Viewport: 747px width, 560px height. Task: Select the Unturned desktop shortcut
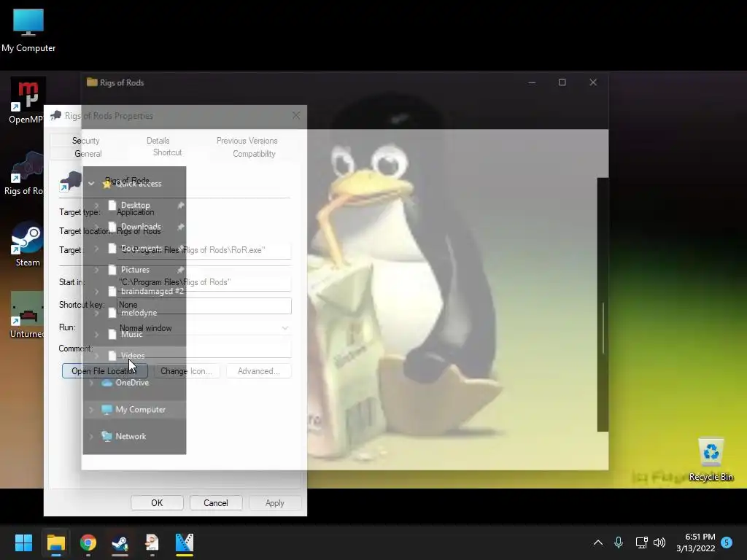tap(26, 315)
